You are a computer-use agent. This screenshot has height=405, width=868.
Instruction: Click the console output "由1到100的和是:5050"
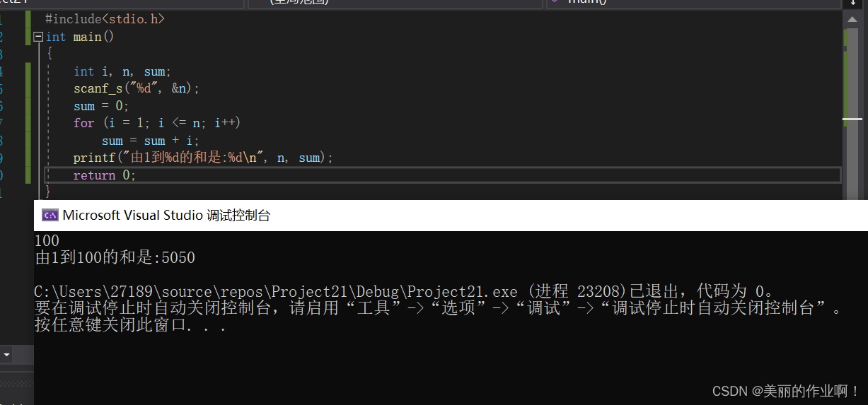[x=115, y=258]
